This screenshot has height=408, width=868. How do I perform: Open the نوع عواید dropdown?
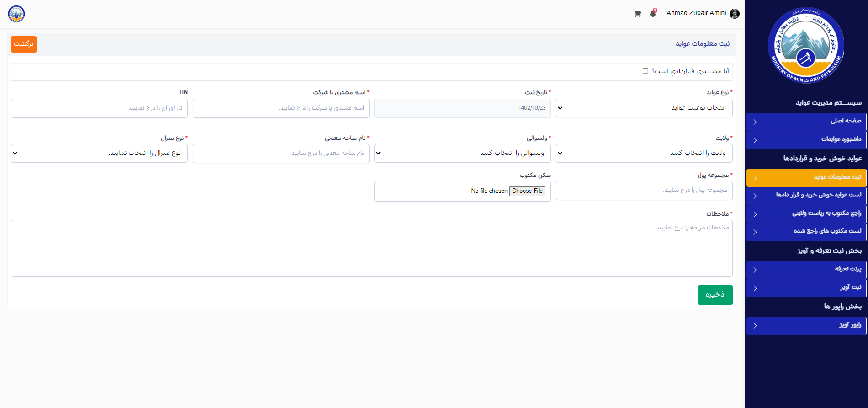[644, 108]
